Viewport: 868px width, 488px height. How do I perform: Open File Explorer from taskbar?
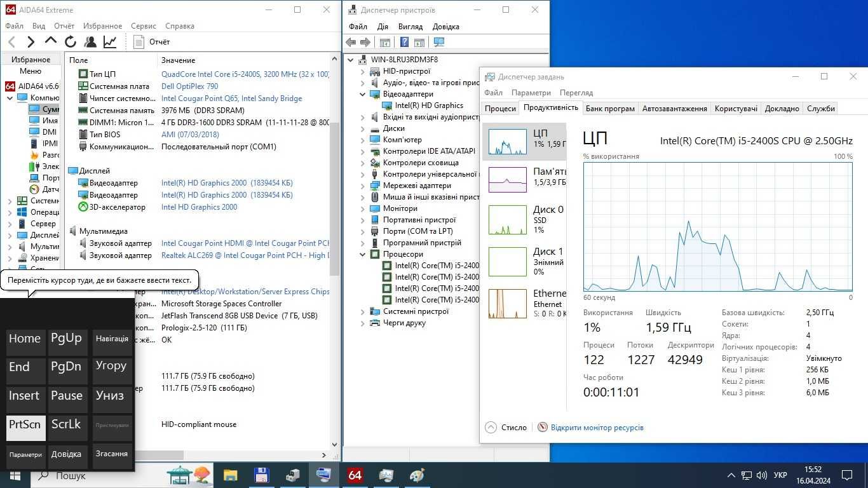230,475
